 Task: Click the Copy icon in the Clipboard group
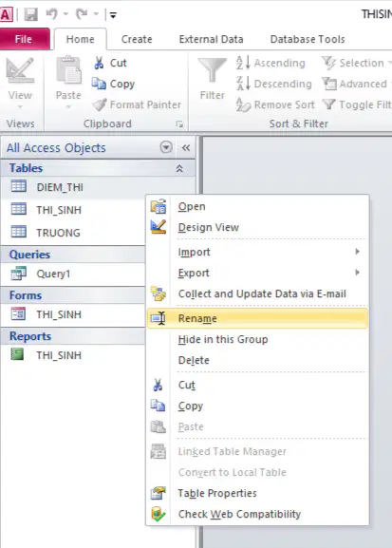pyautogui.click(x=99, y=84)
